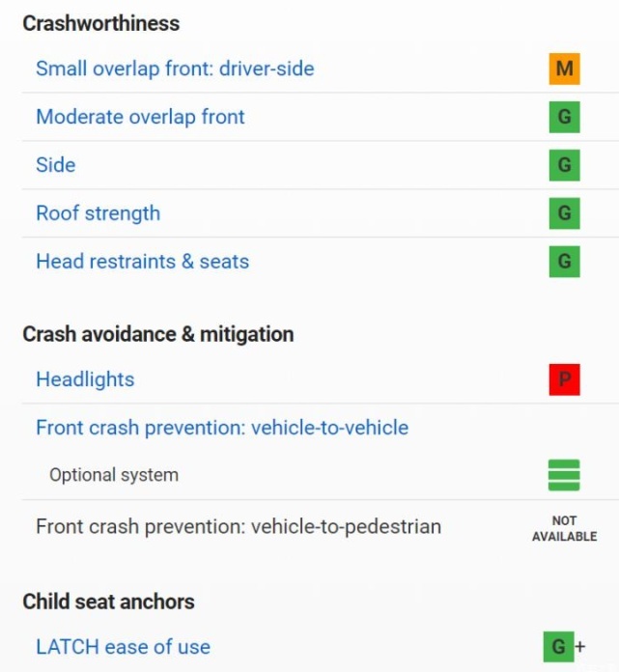Click the G+ LATCH rating badge
The height and width of the screenshot is (672, 619).
564,647
